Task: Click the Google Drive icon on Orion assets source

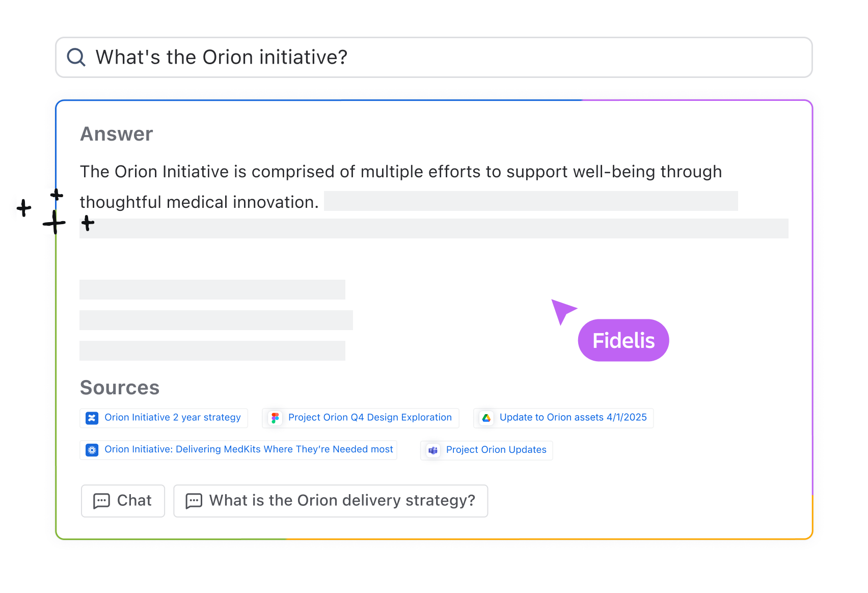Action: tap(486, 418)
